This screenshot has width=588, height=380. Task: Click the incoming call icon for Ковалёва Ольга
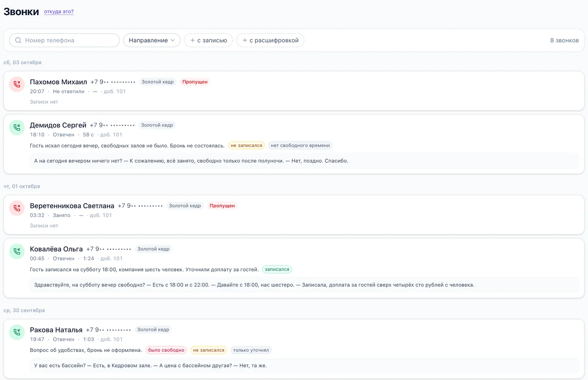17,251
